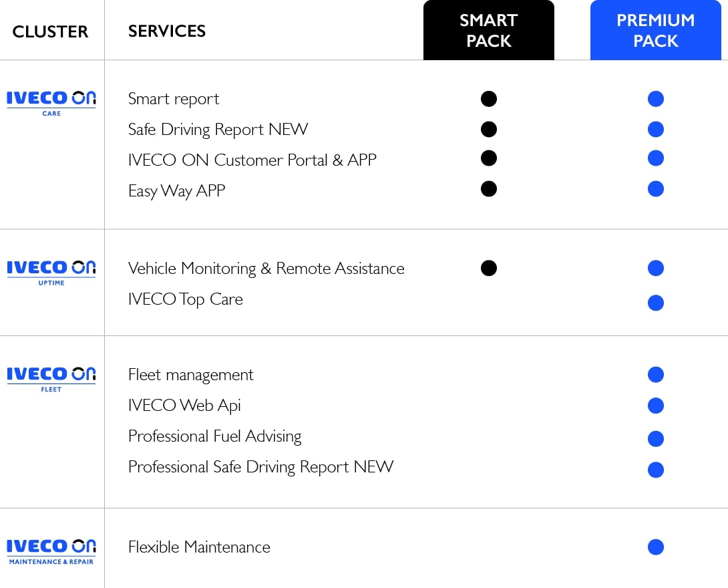This screenshot has height=588, width=728.
Task: Click blue dot for IVECO Web Api
Action: [x=656, y=406]
